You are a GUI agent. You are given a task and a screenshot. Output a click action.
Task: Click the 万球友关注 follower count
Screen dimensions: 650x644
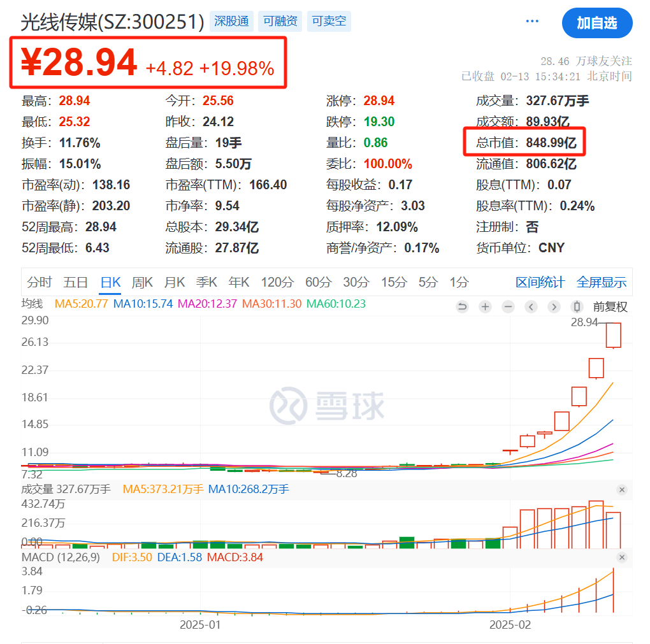(x=586, y=61)
